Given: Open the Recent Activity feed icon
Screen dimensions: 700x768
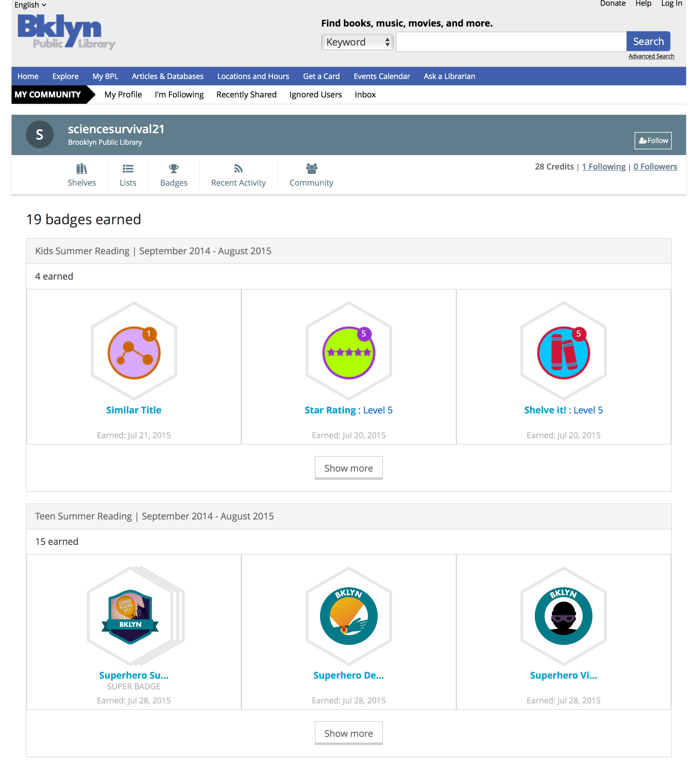Looking at the screenshot, I should tap(238, 169).
